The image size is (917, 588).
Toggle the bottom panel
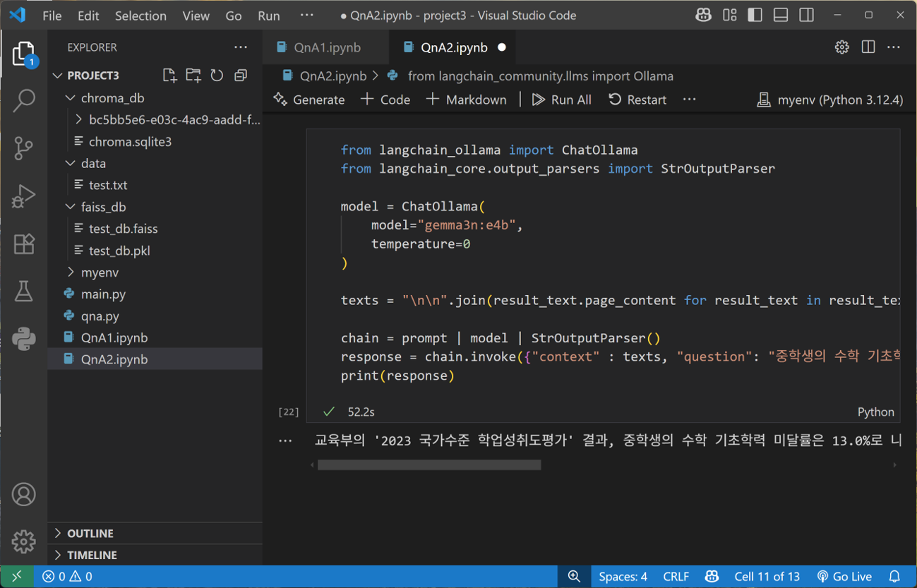point(781,15)
